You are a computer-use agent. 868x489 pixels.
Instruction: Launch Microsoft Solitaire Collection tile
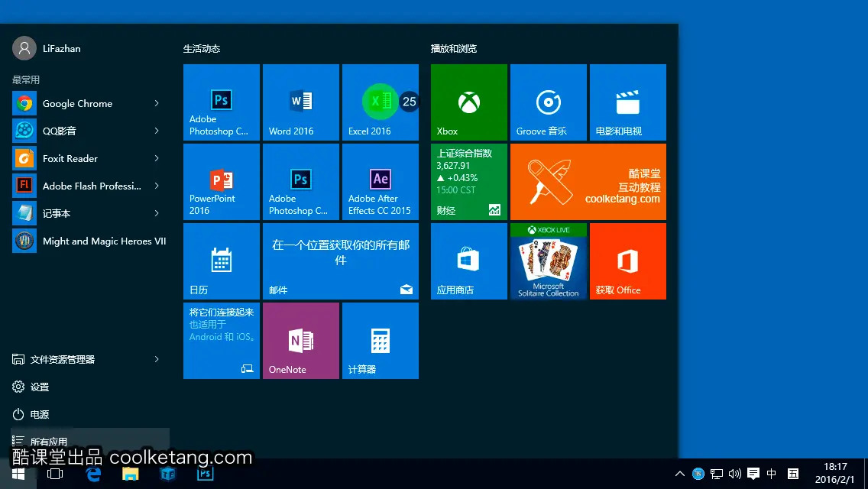pos(548,261)
